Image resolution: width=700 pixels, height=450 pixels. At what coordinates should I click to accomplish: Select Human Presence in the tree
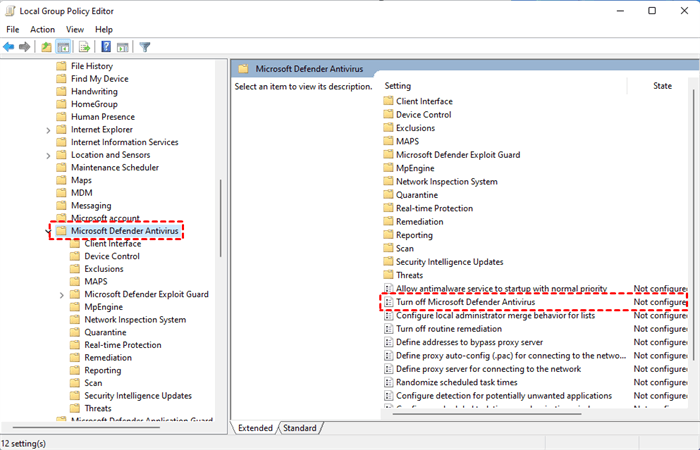point(103,117)
